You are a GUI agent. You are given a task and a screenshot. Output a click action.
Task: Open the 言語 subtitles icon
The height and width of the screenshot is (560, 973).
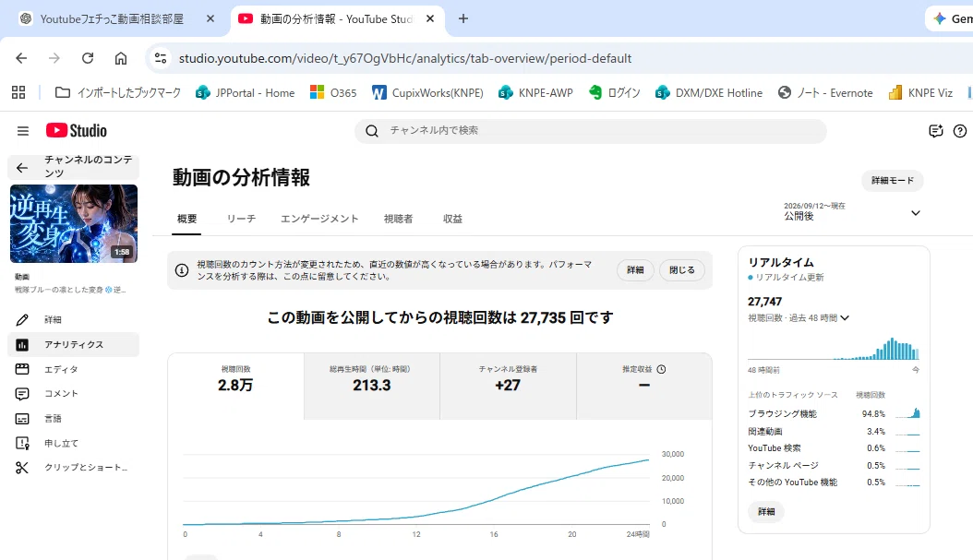coord(22,419)
